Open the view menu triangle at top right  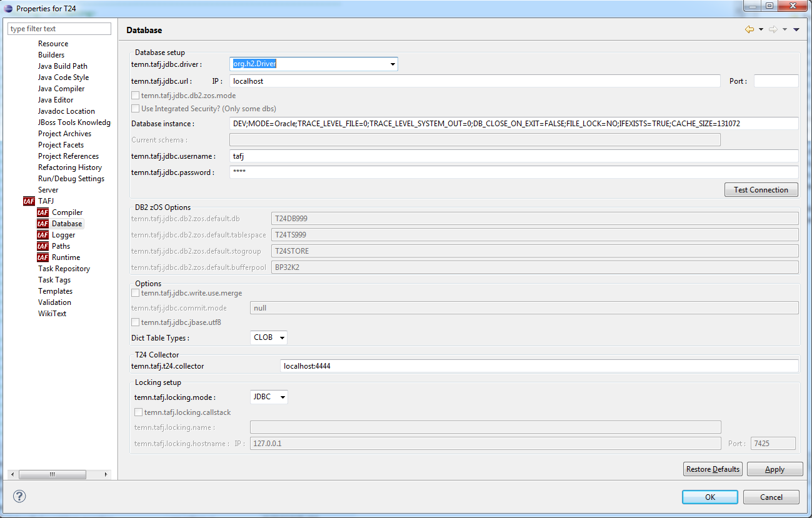pyautogui.click(x=796, y=29)
